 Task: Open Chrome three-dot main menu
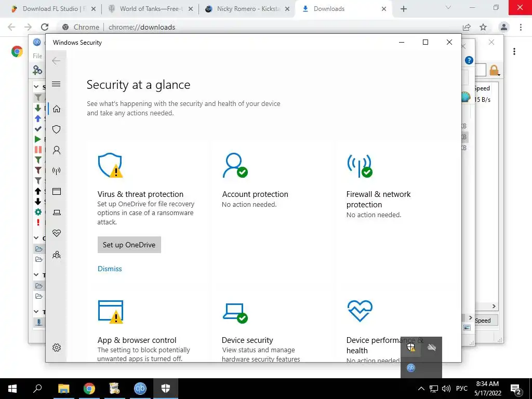click(521, 27)
